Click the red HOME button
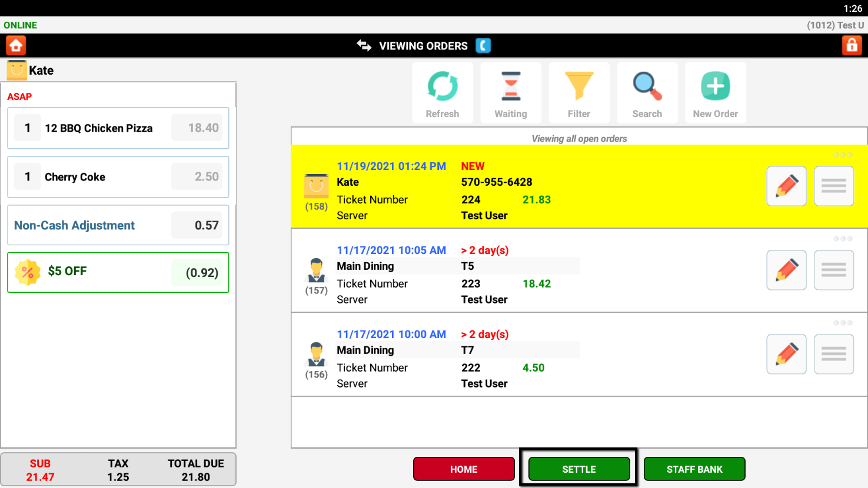Viewport: 868px width, 488px height. [464, 469]
